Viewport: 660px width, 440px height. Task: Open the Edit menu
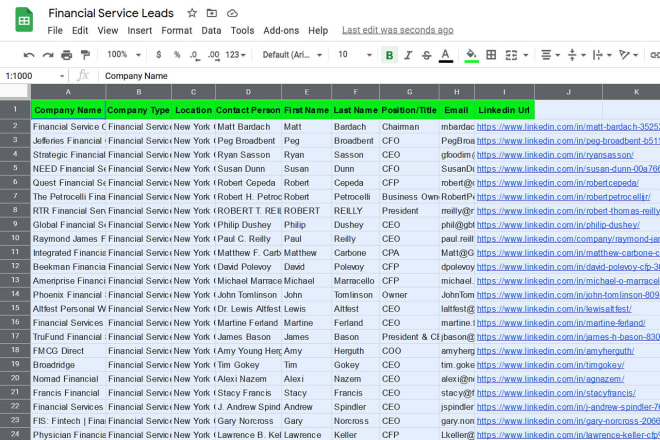(x=80, y=30)
